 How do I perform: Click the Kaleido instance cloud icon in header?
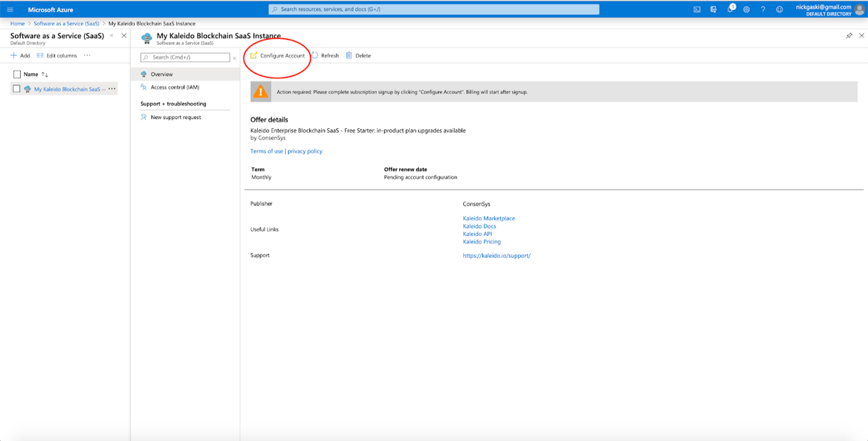click(x=147, y=38)
